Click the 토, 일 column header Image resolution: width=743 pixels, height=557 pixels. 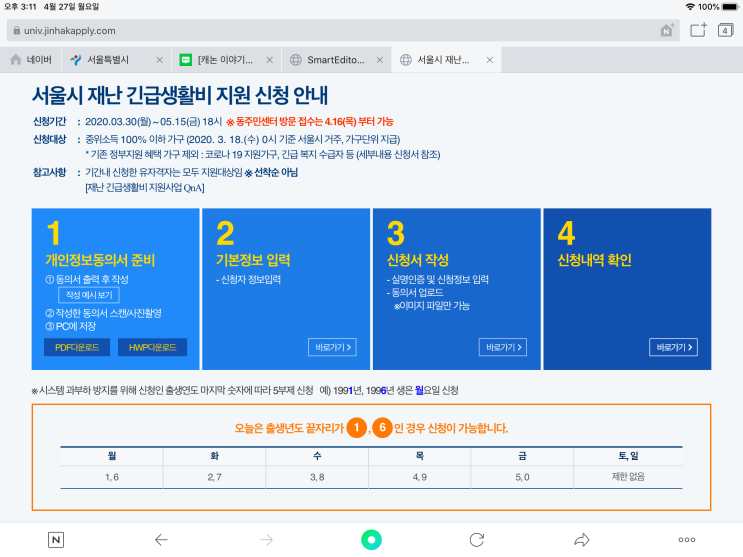(628, 456)
